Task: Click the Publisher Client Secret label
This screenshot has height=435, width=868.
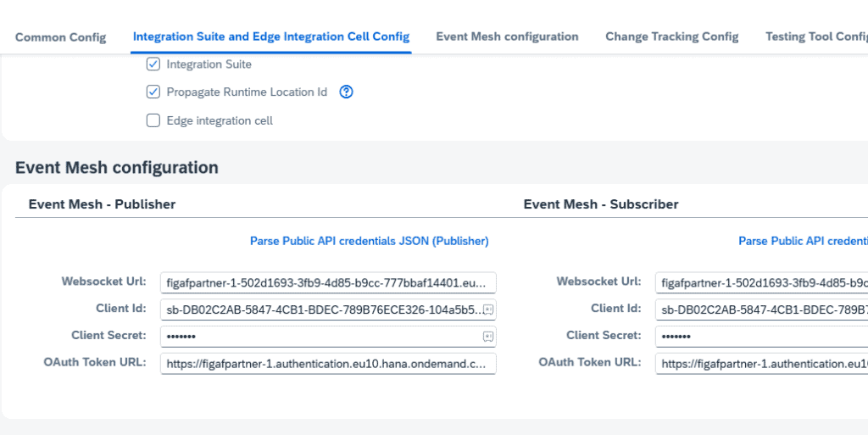Action: click(x=109, y=336)
